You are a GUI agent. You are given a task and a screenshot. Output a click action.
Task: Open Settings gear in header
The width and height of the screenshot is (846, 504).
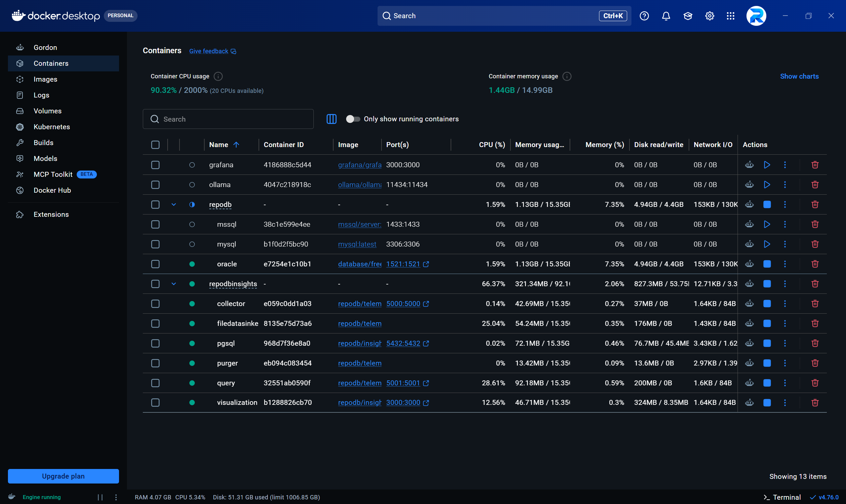pyautogui.click(x=709, y=16)
